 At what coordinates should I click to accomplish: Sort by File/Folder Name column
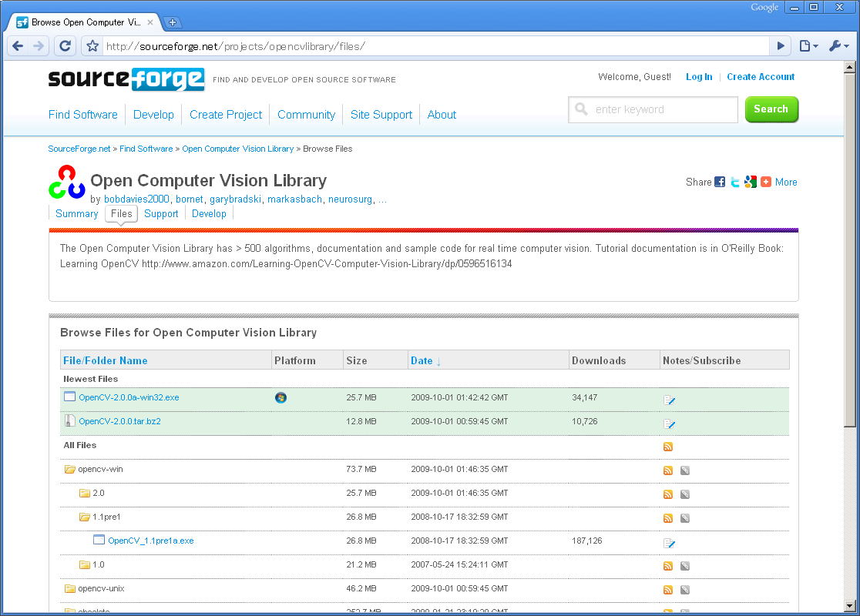(106, 360)
